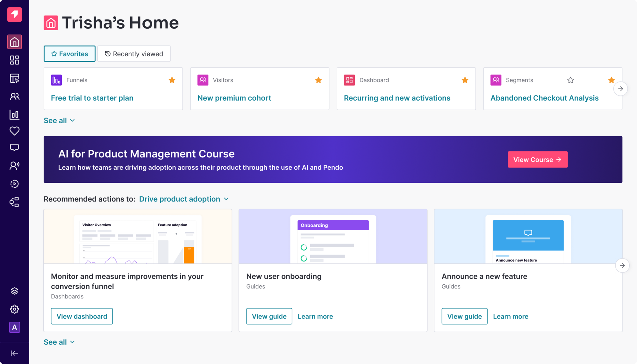Open the Orchestrate nodes icon in the sidebar
Viewport: 637px width, 364px height.
15,202
